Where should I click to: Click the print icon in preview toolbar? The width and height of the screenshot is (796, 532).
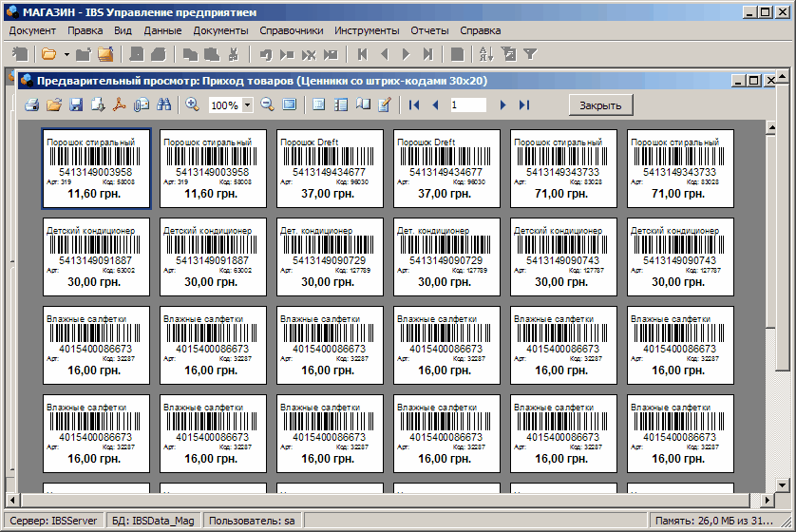click(31, 104)
